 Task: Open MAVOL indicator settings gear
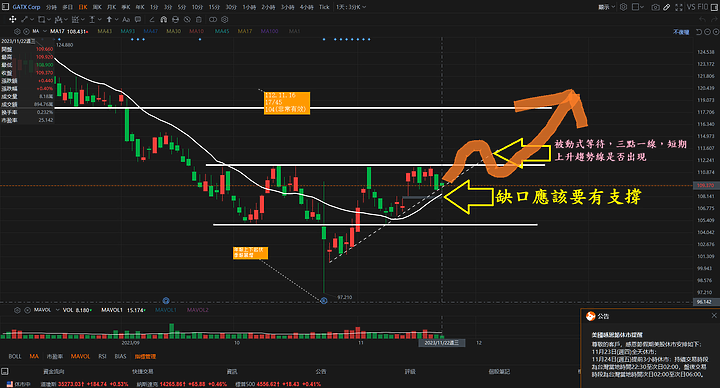point(17,310)
